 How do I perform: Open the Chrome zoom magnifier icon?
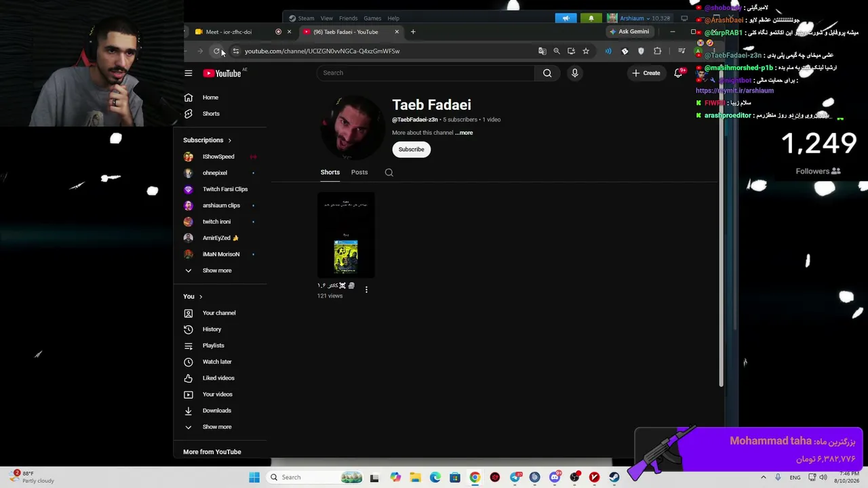tap(557, 51)
